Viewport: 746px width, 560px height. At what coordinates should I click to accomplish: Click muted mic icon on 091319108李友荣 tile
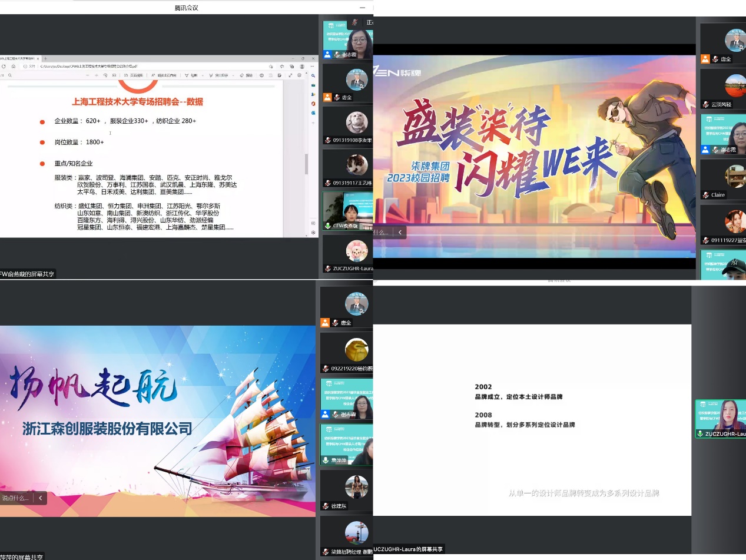pyautogui.click(x=328, y=140)
